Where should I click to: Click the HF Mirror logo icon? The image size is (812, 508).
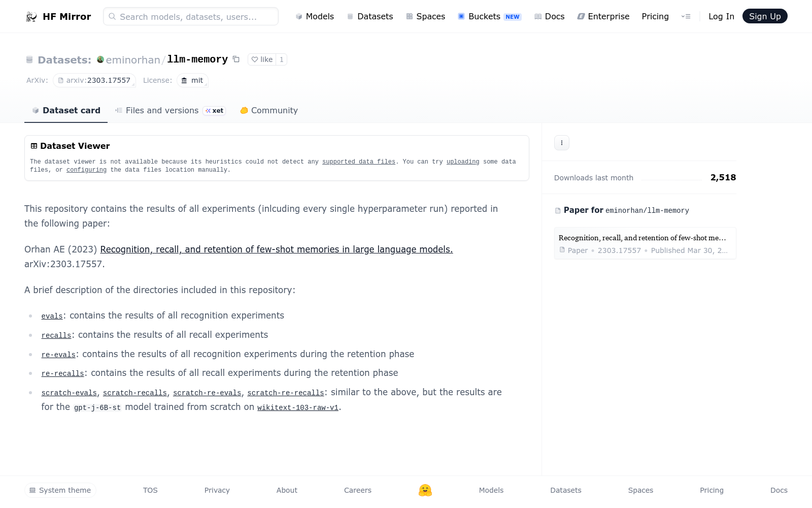pyautogui.click(x=31, y=17)
